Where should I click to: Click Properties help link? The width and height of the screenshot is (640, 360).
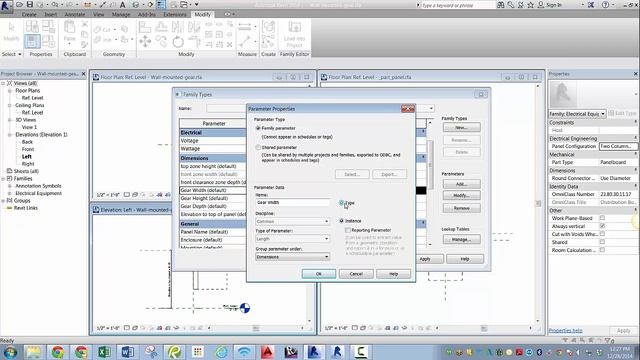pos(565,331)
